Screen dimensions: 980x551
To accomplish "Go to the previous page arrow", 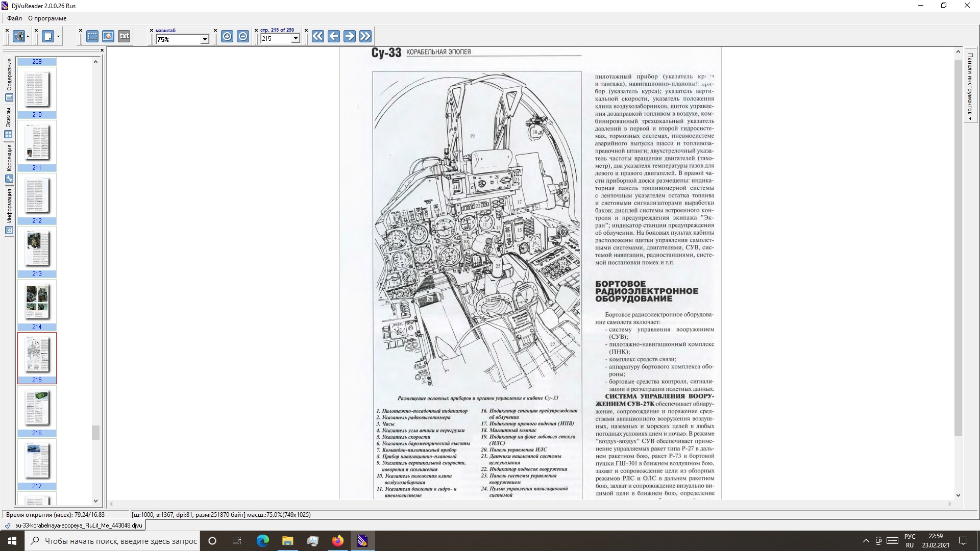I will [334, 36].
